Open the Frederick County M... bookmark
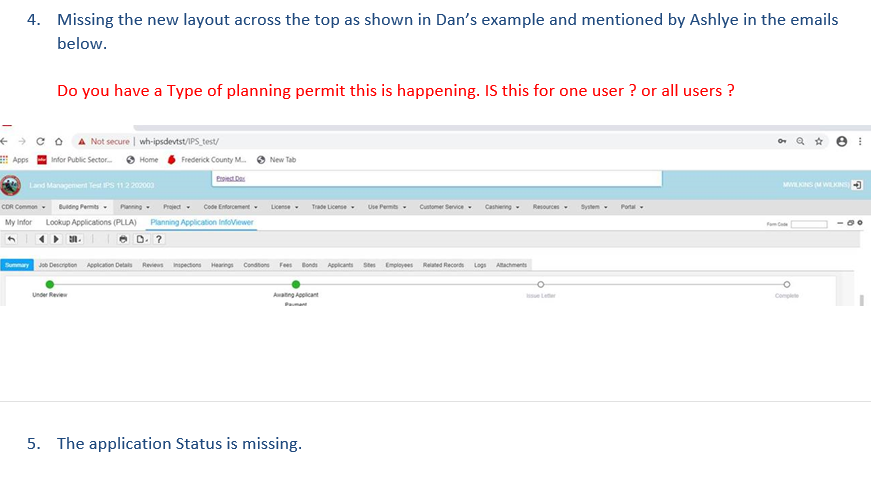 pyautogui.click(x=207, y=160)
